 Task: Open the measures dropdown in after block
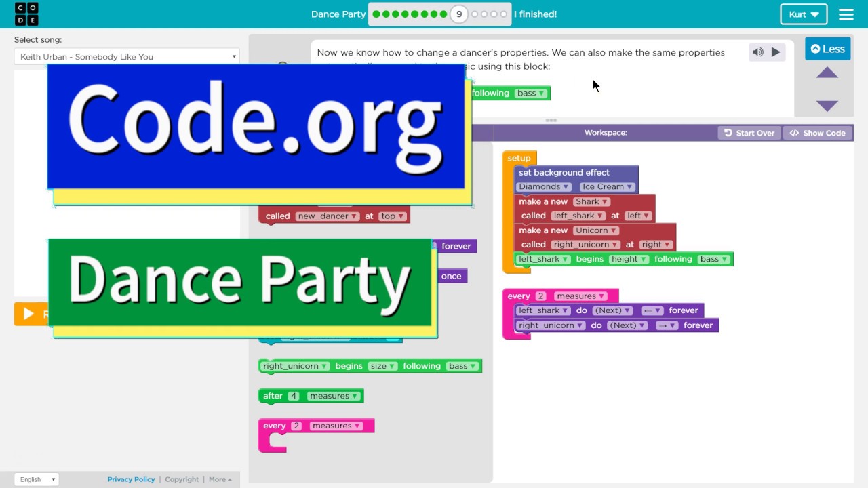pos(333,396)
